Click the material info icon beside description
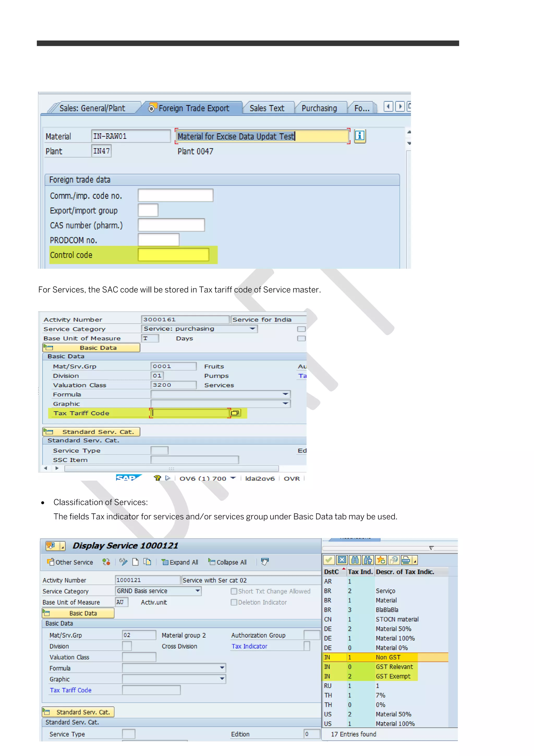Image resolution: width=534 pixels, height=756 pixels. tap(360, 136)
